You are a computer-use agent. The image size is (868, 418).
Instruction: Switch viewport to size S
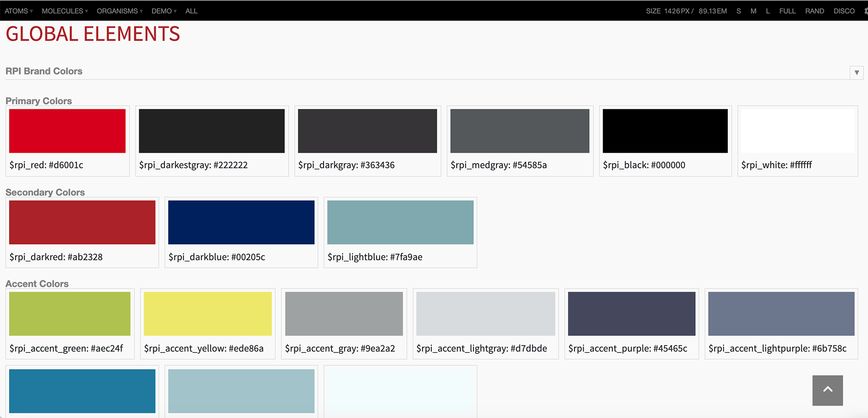coord(738,11)
